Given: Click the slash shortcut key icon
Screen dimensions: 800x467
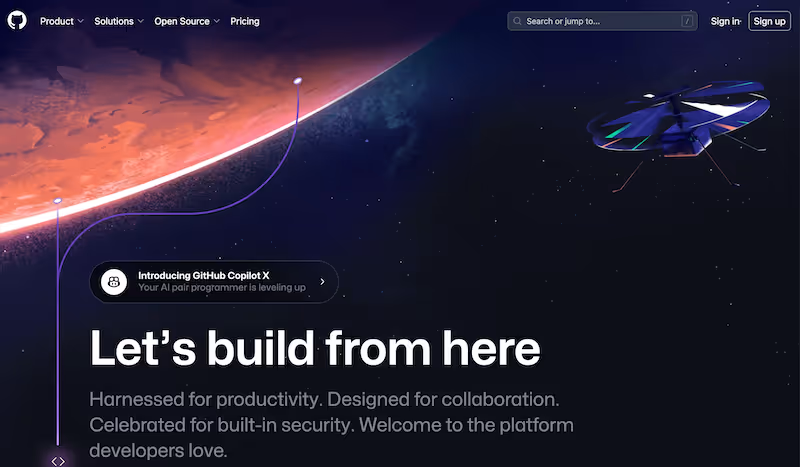Looking at the screenshot, I should (x=687, y=21).
